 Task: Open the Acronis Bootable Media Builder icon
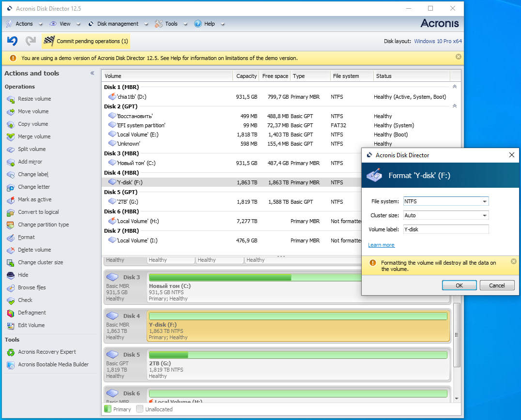click(11, 365)
